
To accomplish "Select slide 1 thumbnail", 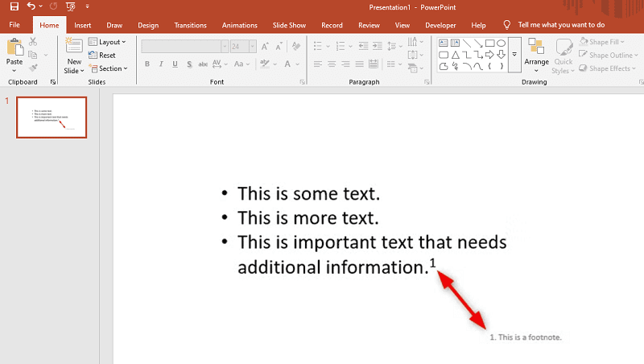I will pos(52,118).
